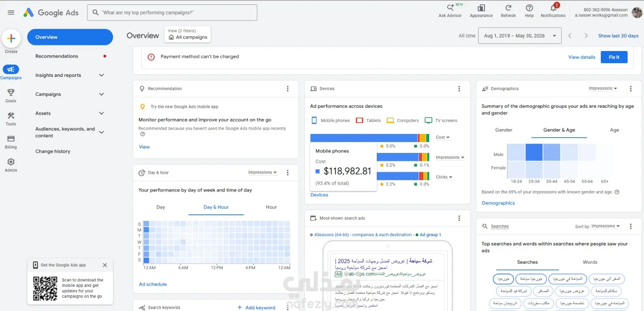This screenshot has width=644, height=311.
Task: Open Demographics card three-dot menu
Action: (x=631, y=89)
